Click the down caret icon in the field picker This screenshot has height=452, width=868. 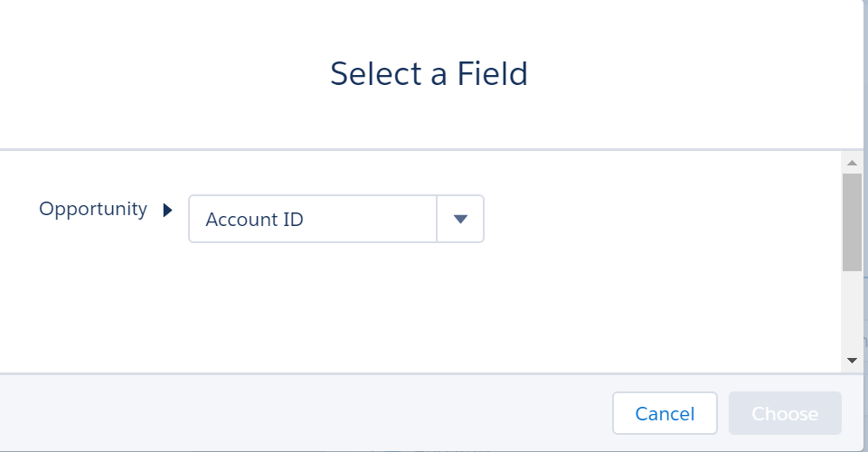pyautogui.click(x=460, y=219)
